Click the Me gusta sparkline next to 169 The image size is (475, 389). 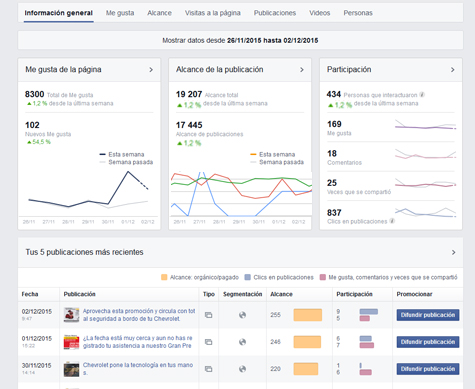coord(425,125)
